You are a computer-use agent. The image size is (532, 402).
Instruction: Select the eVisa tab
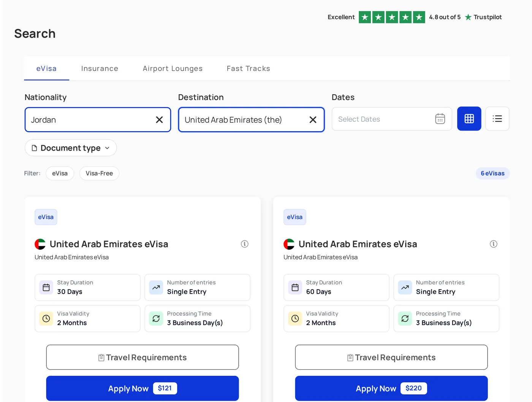[46, 68]
